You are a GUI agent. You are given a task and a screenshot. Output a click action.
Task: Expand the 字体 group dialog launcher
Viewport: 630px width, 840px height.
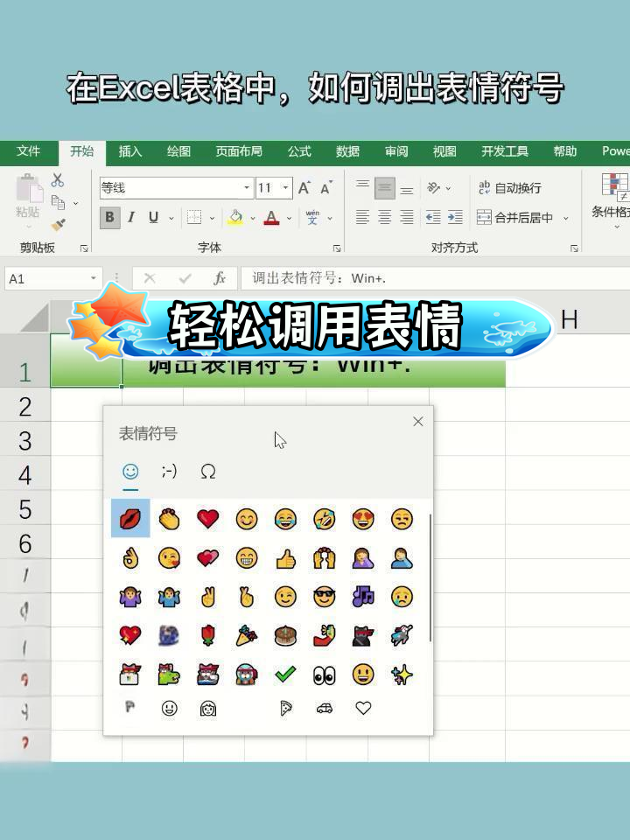click(337, 248)
